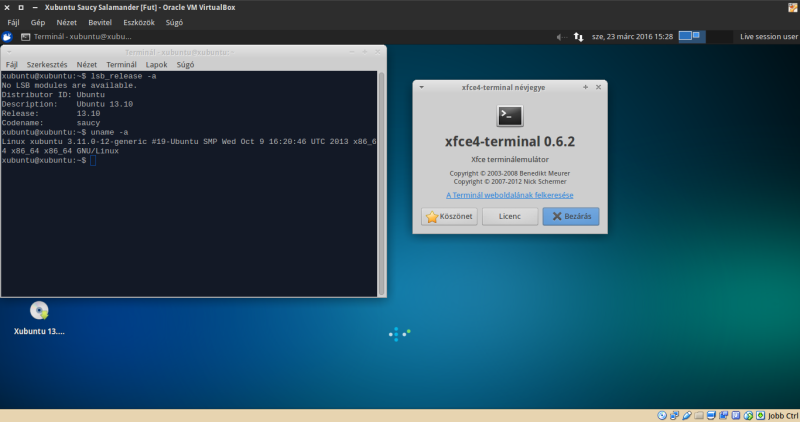The height and width of the screenshot is (422, 800).
Task: Open the terminal's Súgó menu
Action: (185, 65)
